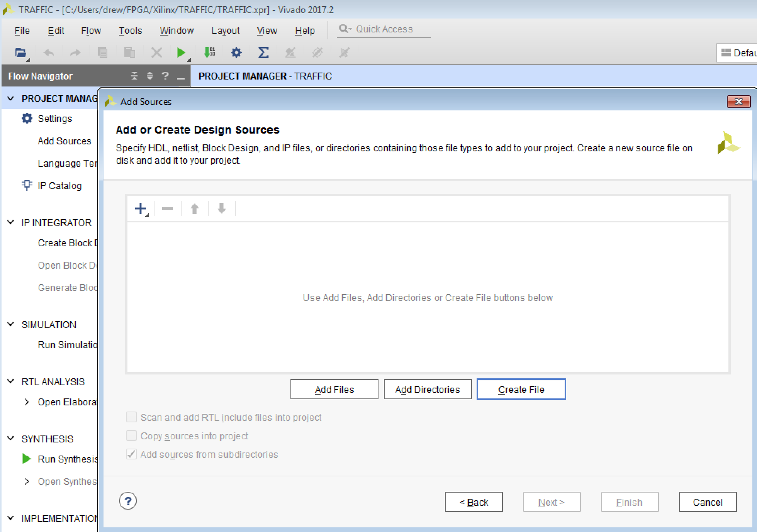The width and height of the screenshot is (757, 532).
Task: Click the Next button in the wizard
Action: click(552, 502)
